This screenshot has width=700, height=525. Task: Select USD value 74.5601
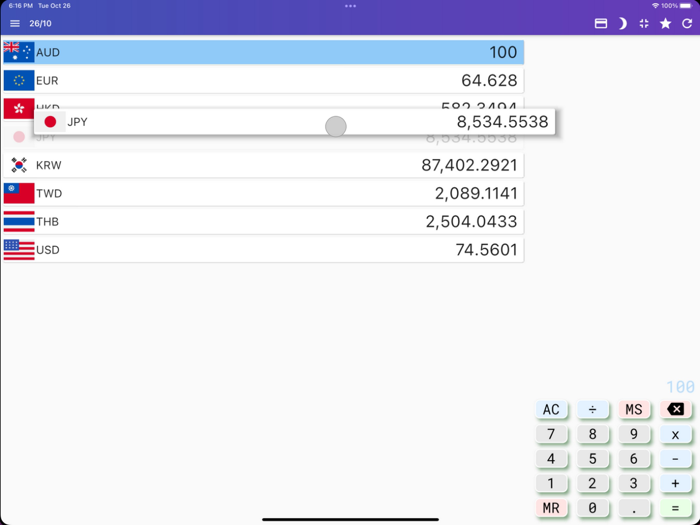tap(486, 250)
